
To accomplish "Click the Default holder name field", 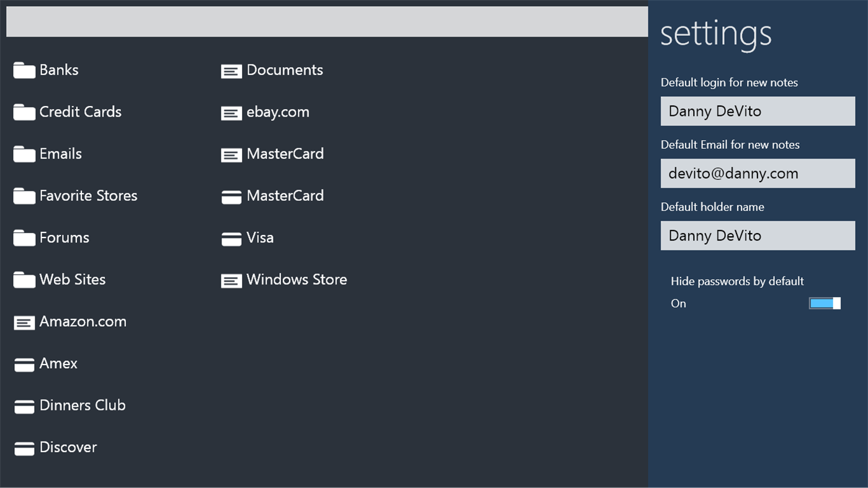I will [x=758, y=236].
